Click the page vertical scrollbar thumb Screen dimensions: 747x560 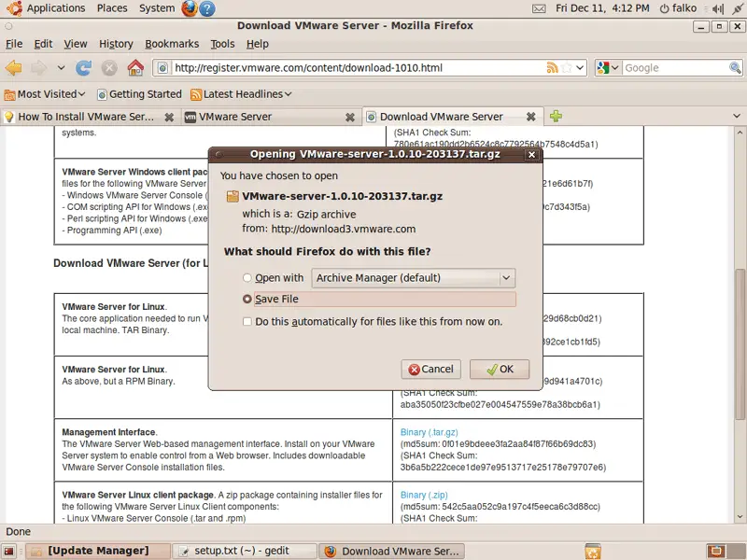[740, 343]
